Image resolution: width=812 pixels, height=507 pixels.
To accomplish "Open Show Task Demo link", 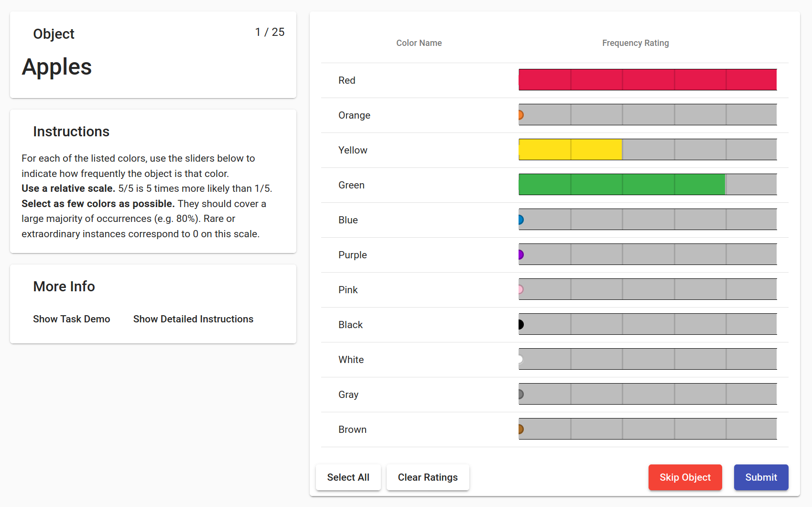I will (x=72, y=319).
